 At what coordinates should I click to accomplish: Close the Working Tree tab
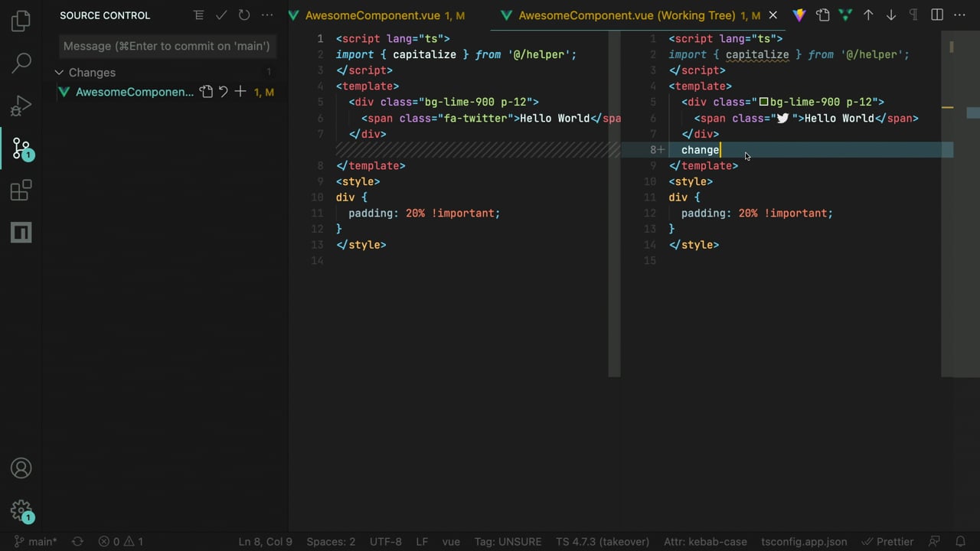pyautogui.click(x=773, y=15)
